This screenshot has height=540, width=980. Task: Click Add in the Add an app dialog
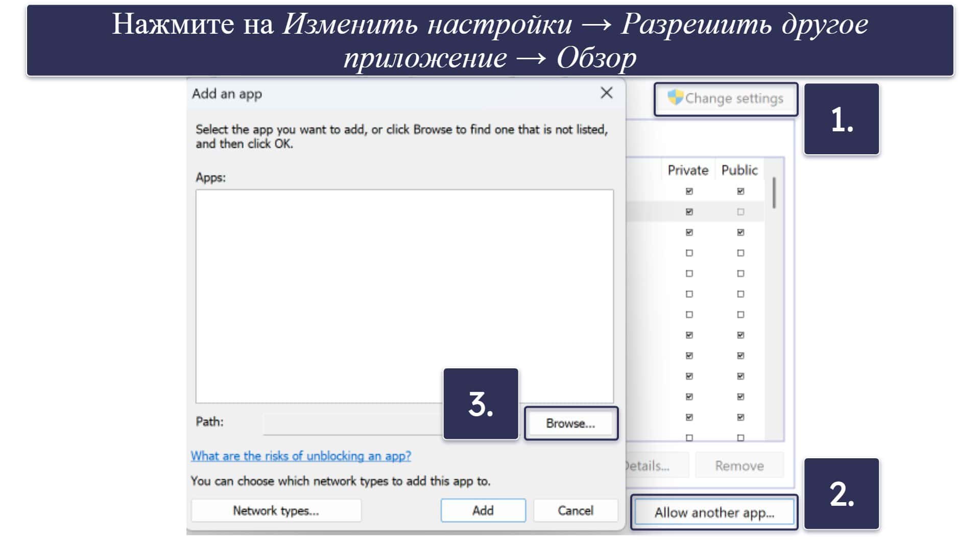[483, 510]
